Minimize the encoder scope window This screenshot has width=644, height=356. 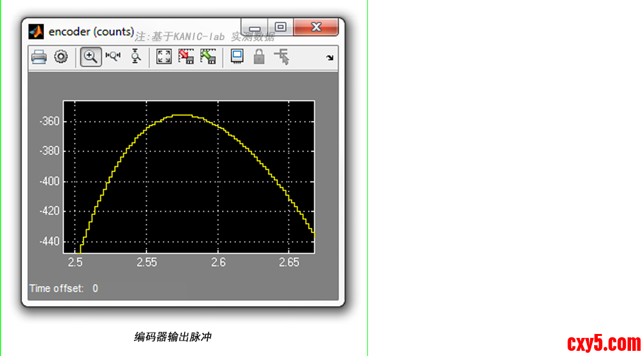(255, 28)
